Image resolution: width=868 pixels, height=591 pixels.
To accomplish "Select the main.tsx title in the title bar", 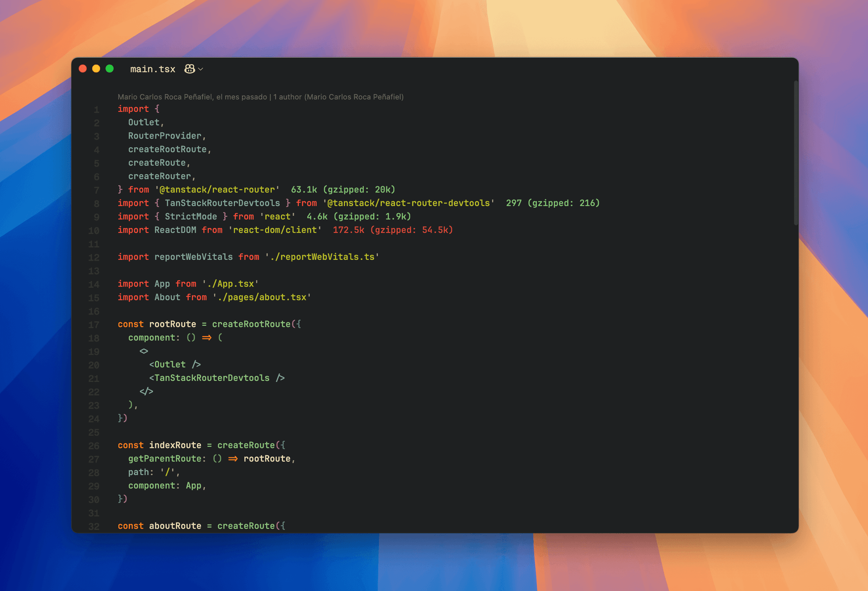I will (x=153, y=69).
